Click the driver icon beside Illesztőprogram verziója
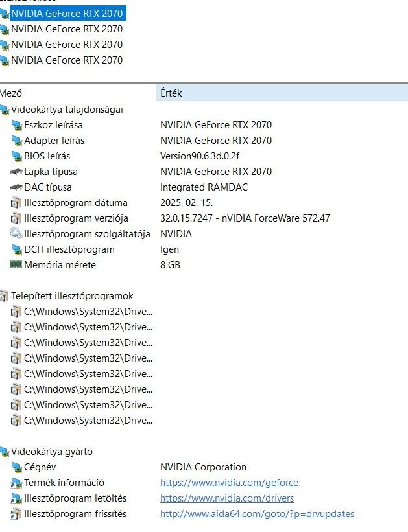Image resolution: width=408 pixels, height=532 pixels. [x=16, y=218]
